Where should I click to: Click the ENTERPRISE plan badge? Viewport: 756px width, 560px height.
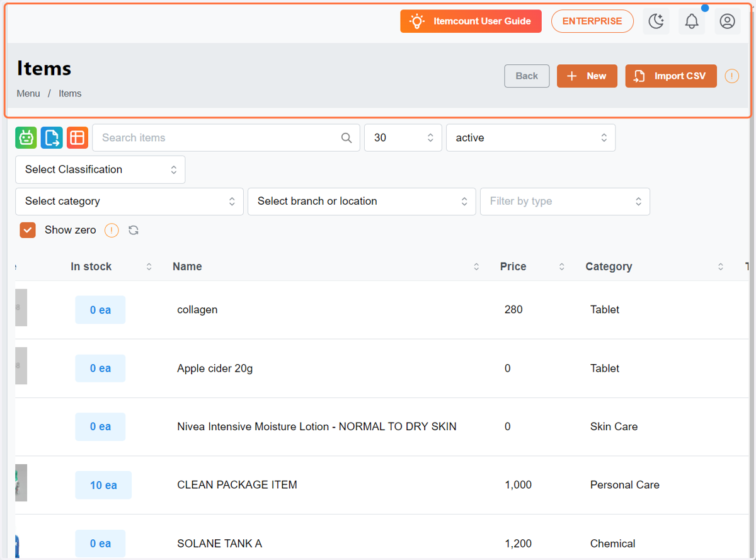point(592,21)
